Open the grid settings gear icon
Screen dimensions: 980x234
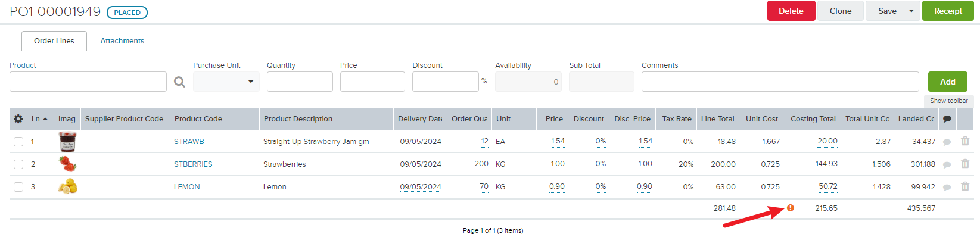click(x=18, y=119)
